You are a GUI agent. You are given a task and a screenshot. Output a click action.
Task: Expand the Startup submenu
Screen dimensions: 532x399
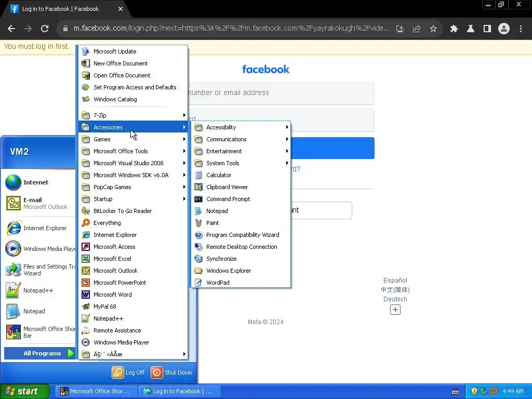[x=133, y=199]
